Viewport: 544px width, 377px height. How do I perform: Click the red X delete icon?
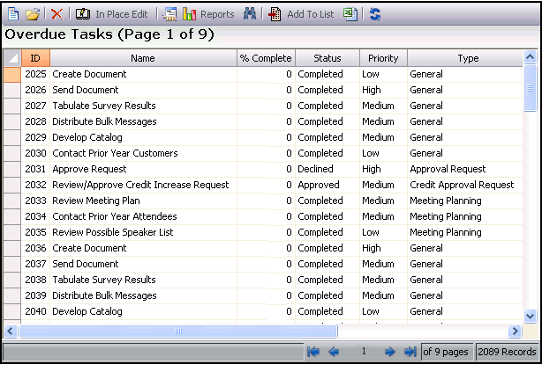(57, 14)
